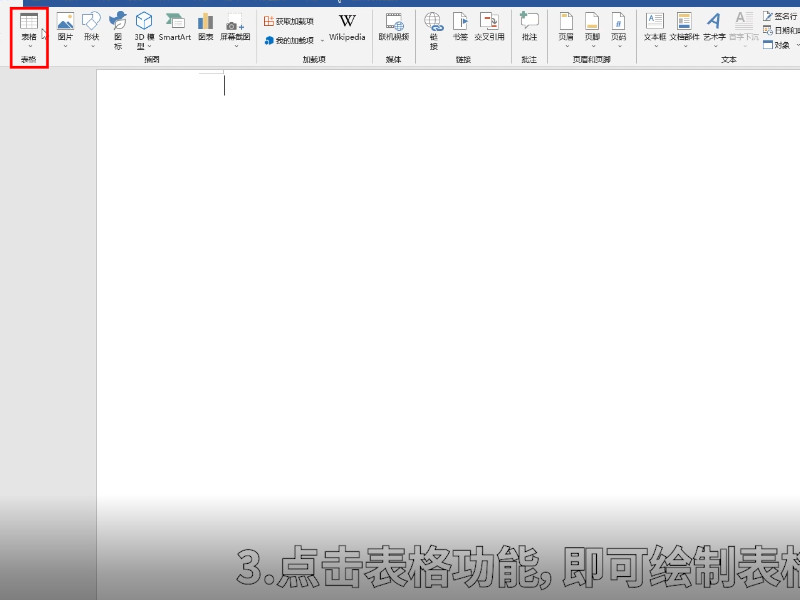800x600 pixels.
Task: Open the Wikipedia add-in
Action: pos(347,27)
